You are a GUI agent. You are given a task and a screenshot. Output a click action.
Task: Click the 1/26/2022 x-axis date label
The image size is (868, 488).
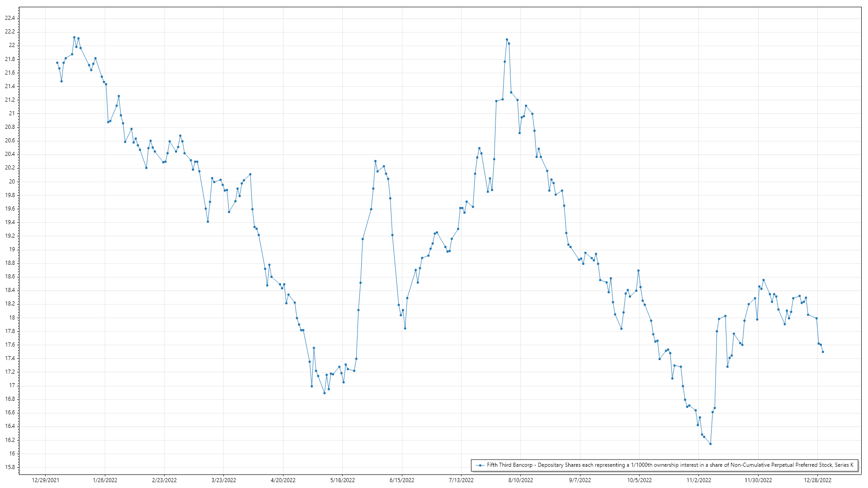[105, 480]
